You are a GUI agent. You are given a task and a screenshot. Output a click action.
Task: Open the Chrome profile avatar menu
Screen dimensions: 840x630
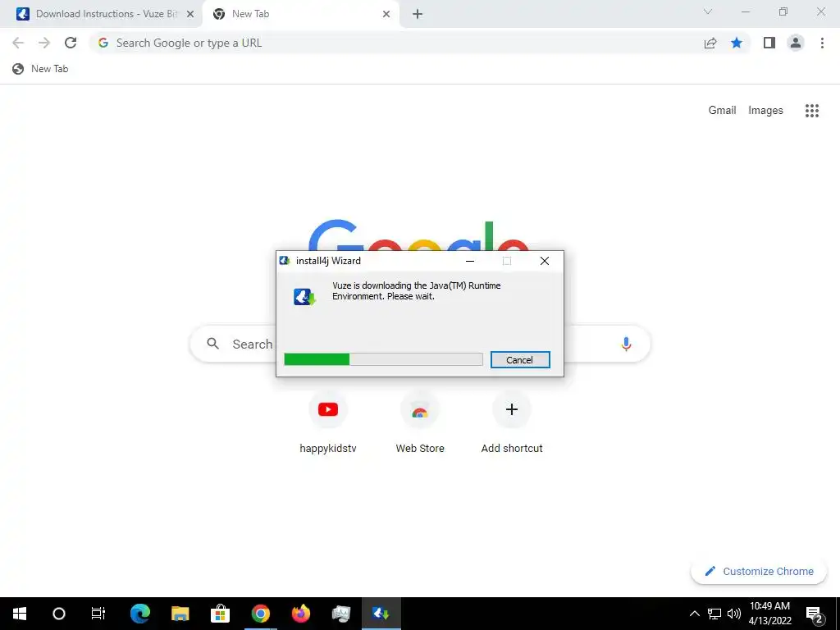[x=796, y=43]
